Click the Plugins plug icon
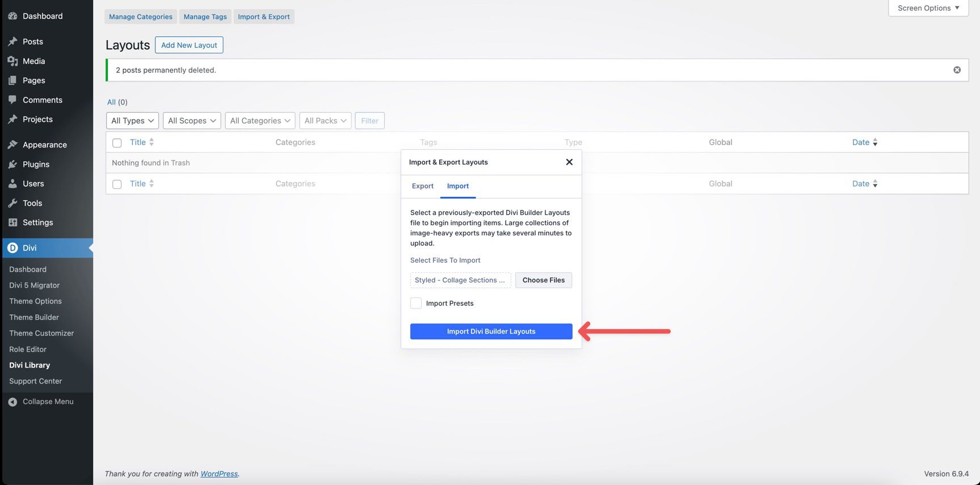 click(x=12, y=165)
